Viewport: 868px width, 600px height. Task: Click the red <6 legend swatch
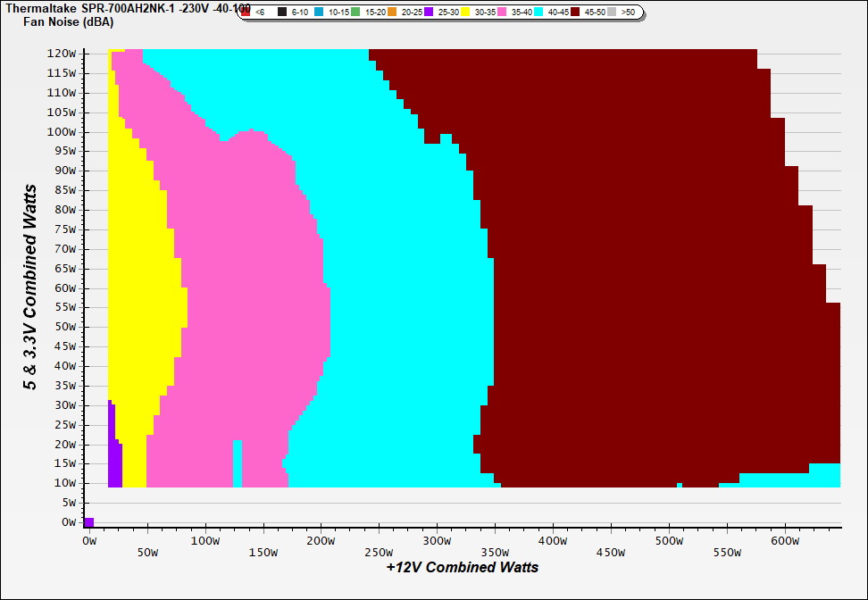[x=246, y=12]
